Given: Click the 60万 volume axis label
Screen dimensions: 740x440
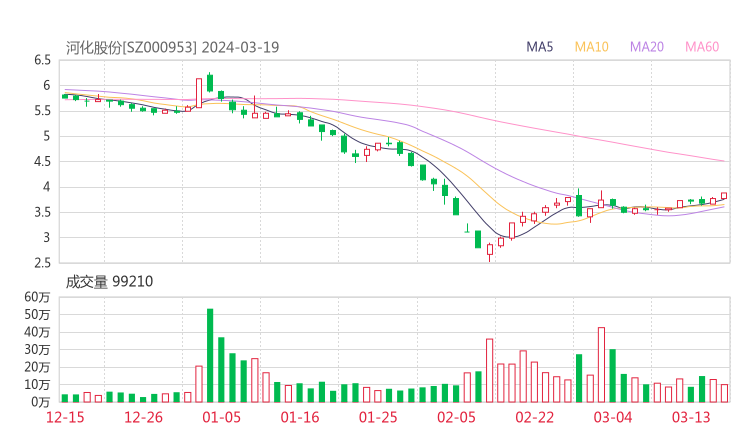Looking at the screenshot, I should click(x=37, y=297).
